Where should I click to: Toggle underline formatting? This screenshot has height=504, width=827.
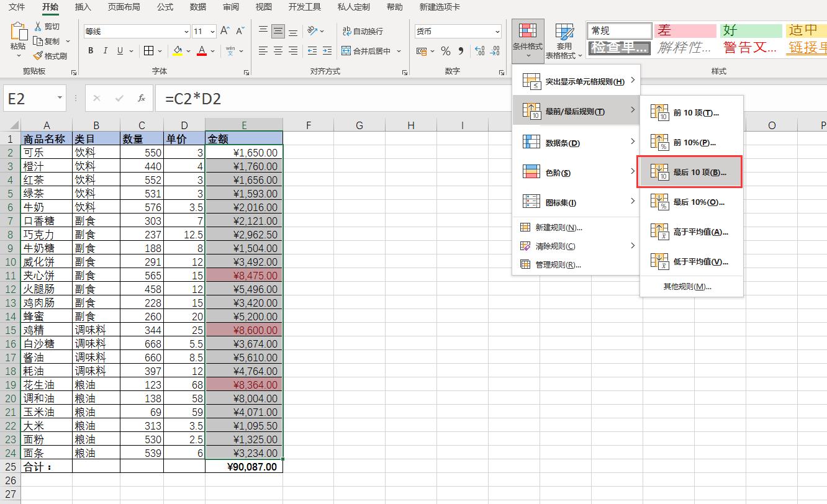[120, 51]
